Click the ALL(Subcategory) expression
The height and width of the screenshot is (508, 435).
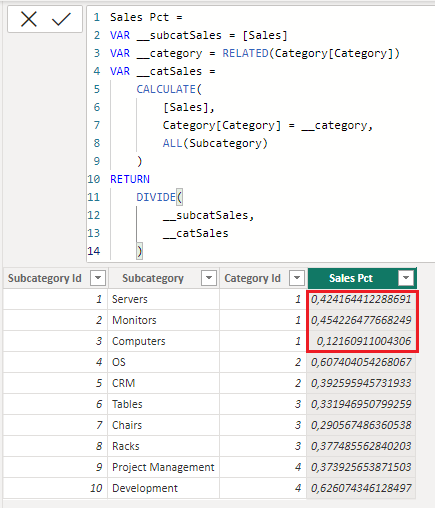pyautogui.click(x=215, y=143)
